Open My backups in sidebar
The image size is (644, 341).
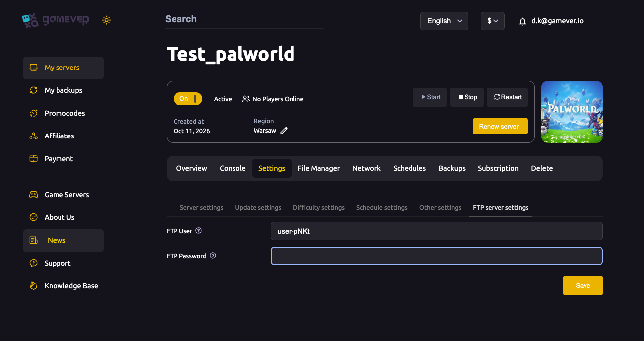(x=63, y=90)
